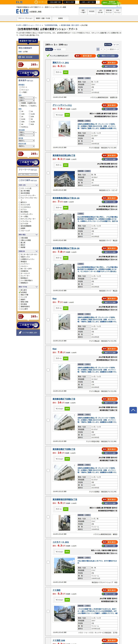This screenshot has width=138, height=644.
Task: Click 無料 資料請求 for グリーンヴァリィ川上
Action: point(110,105)
